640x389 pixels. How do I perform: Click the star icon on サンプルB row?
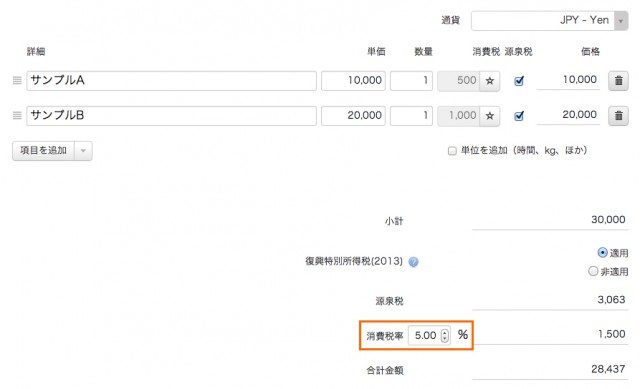(490, 116)
